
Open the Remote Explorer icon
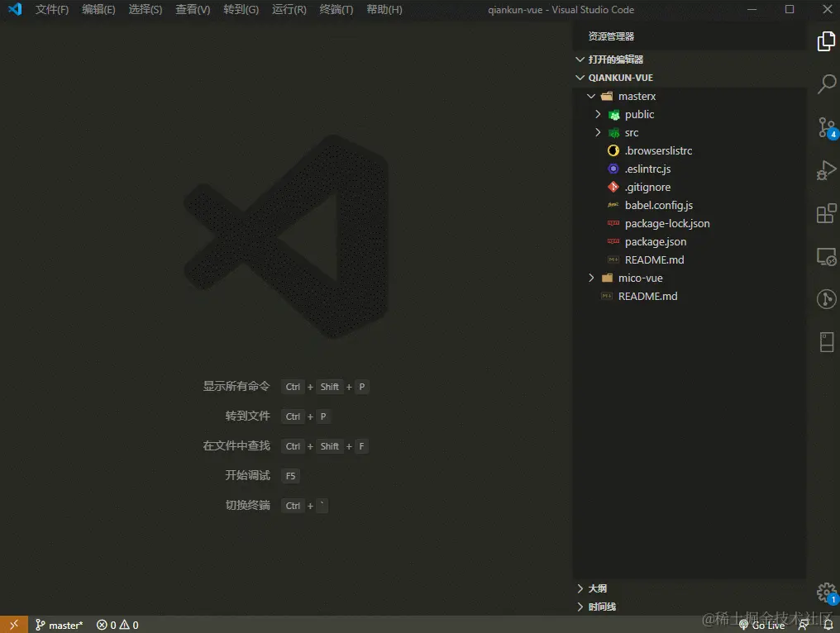click(x=826, y=256)
